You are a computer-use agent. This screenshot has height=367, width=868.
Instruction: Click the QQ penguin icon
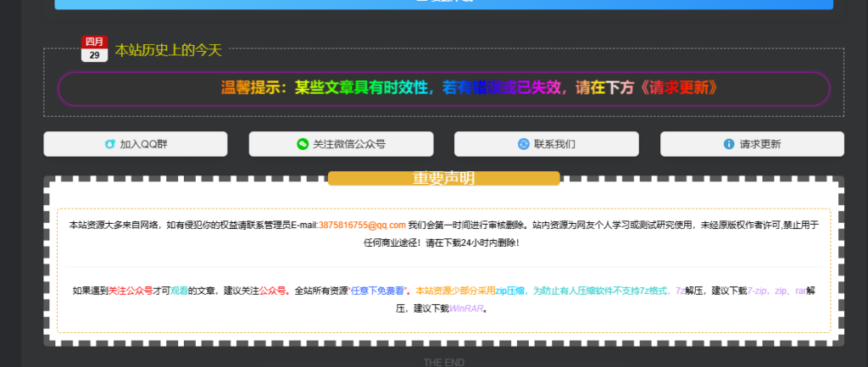click(110, 144)
